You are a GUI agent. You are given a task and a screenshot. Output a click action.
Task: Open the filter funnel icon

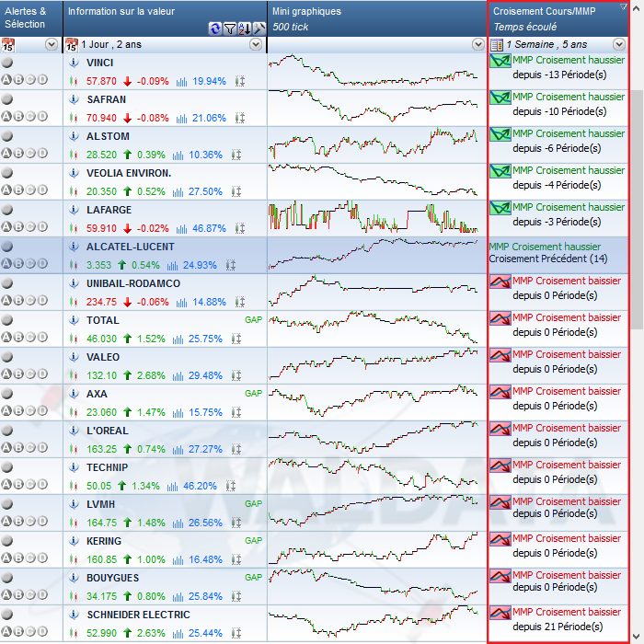[230, 28]
